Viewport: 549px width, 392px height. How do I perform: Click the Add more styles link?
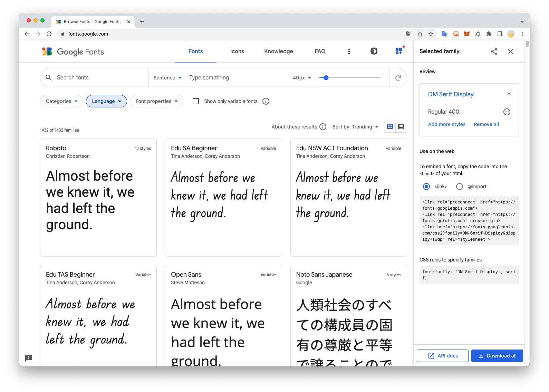coord(446,124)
